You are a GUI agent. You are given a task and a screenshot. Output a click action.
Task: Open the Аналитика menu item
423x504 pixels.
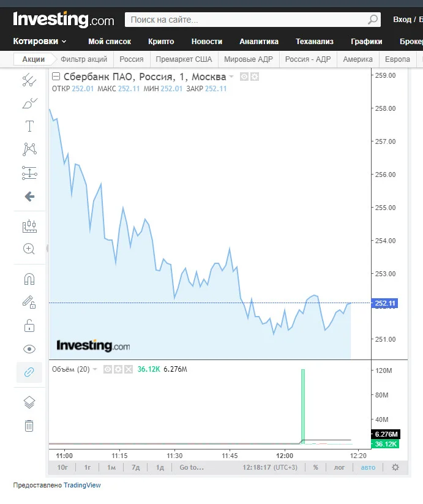pyautogui.click(x=259, y=42)
